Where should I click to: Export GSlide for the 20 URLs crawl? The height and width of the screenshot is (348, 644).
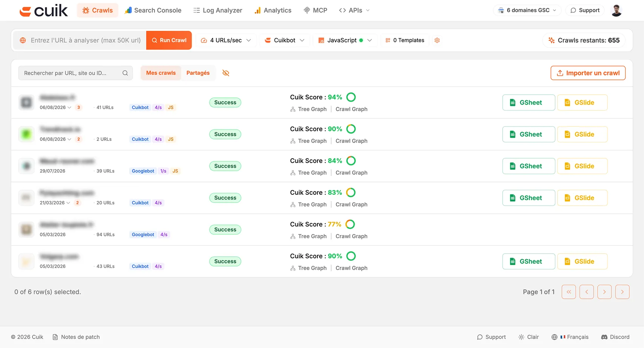pos(582,198)
